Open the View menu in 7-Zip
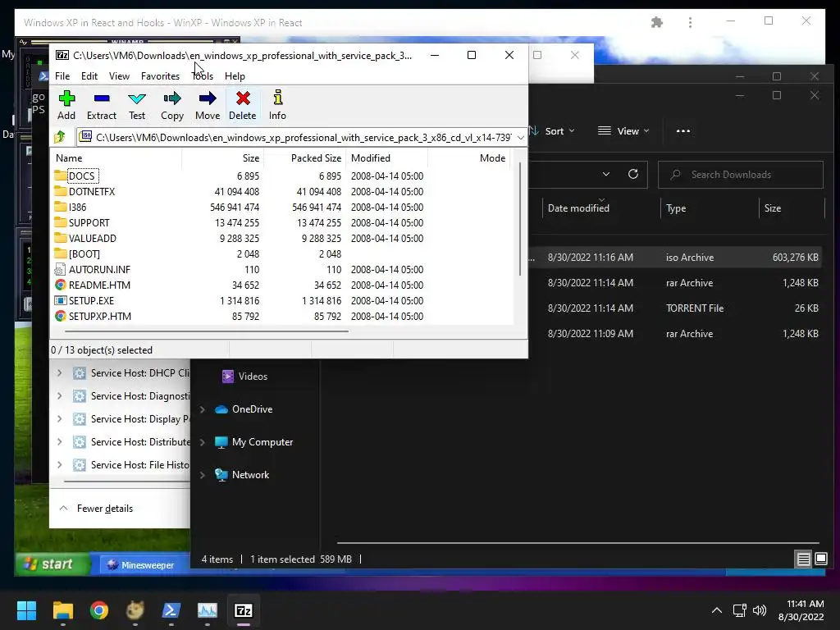 click(x=119, y=76)
